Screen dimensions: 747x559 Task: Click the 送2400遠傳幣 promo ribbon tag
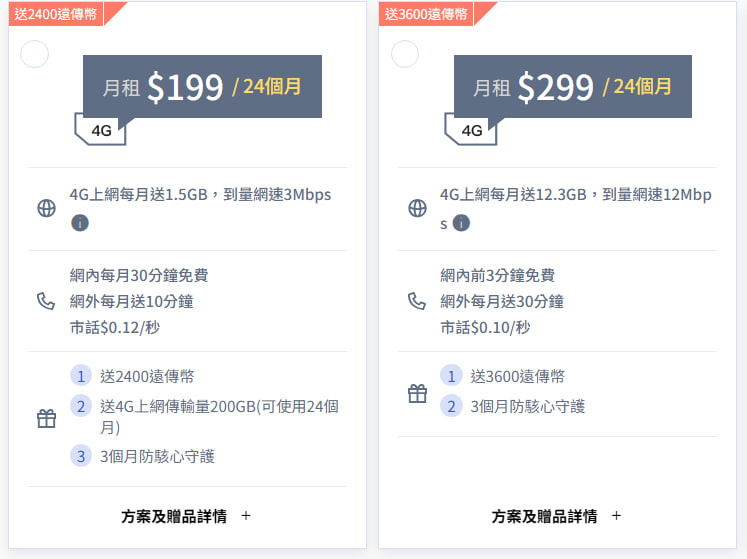(56, 14)
